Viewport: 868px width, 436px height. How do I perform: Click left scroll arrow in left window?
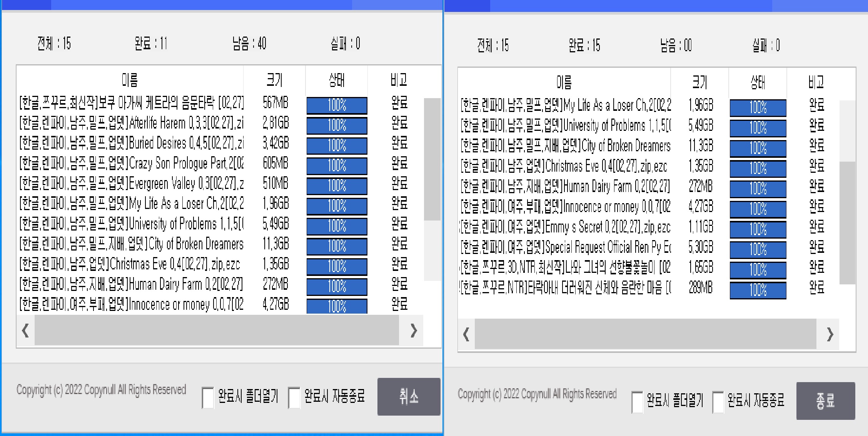tap(25, 331)
